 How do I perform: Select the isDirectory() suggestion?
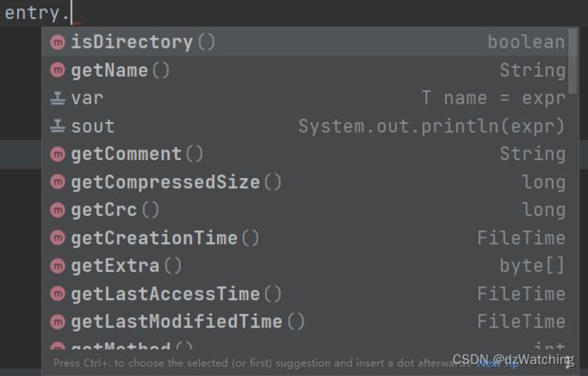[305, 42]
